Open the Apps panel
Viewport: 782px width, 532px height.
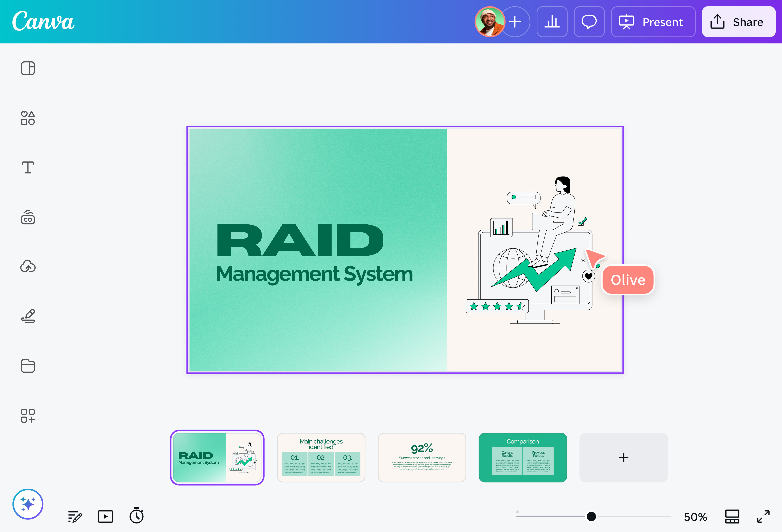coord(28,416)
